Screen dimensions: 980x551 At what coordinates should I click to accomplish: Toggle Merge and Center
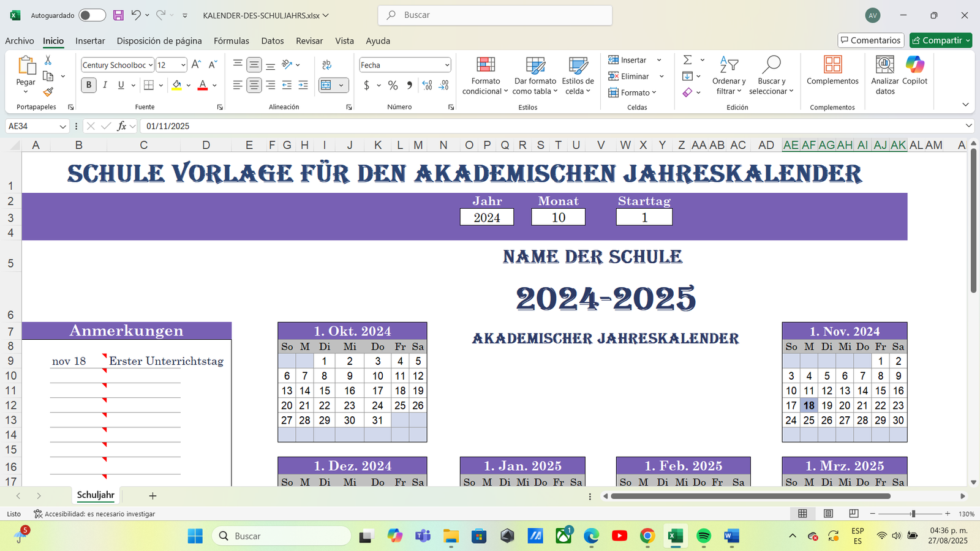(326, 85)
